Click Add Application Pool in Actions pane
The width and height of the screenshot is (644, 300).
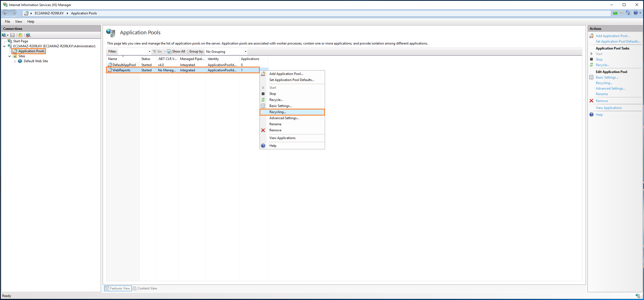click(x=613, y=36)
